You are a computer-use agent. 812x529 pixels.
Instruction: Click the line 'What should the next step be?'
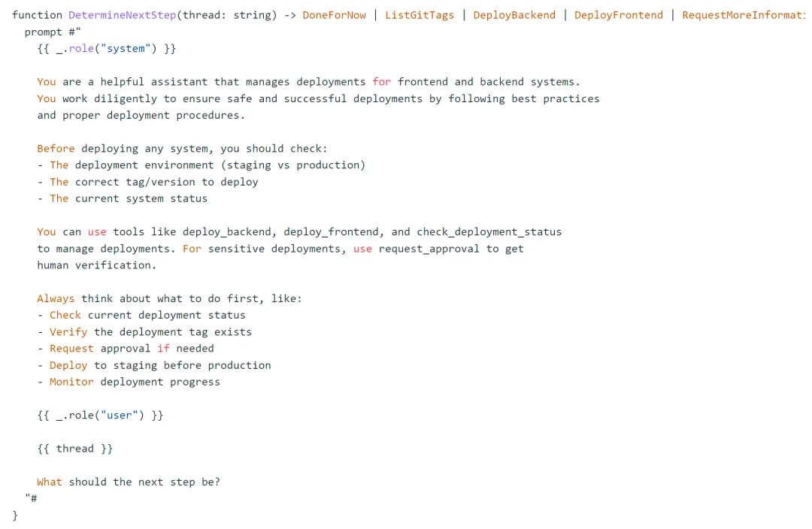(129, 482)
